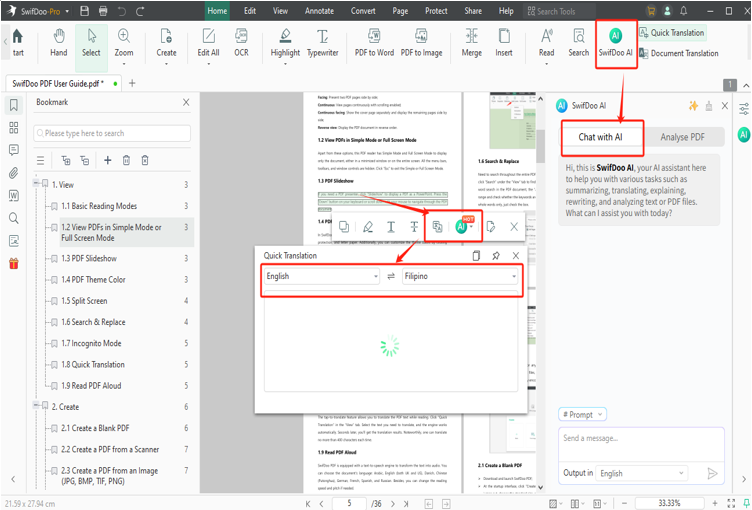752x510 pixels.
Task: Close the Quick Translation window
Action: click(516, 256)
